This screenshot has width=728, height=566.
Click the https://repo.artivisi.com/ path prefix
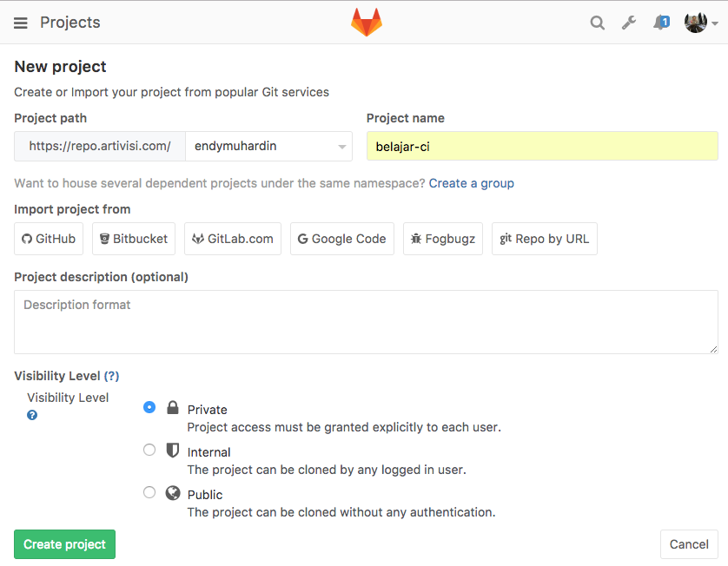point(100,146)
